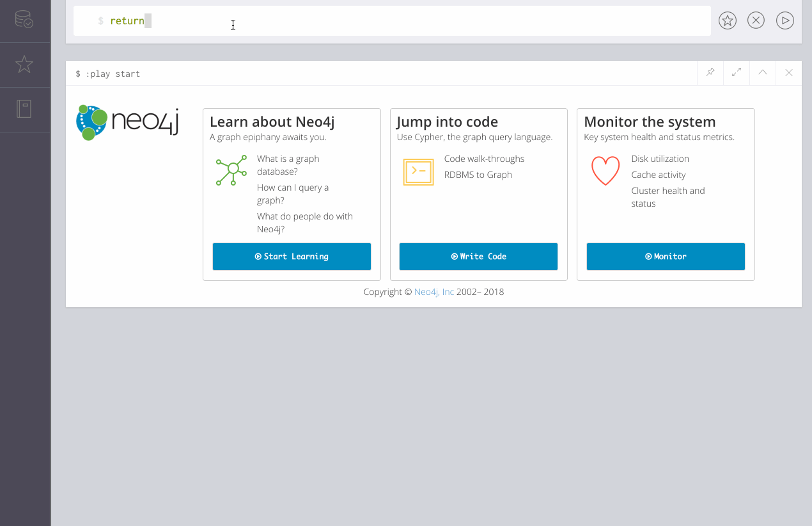Click 'Use Cypher, the graph query language.' subtitle
The image size is (812, 526).
[474, 137]
